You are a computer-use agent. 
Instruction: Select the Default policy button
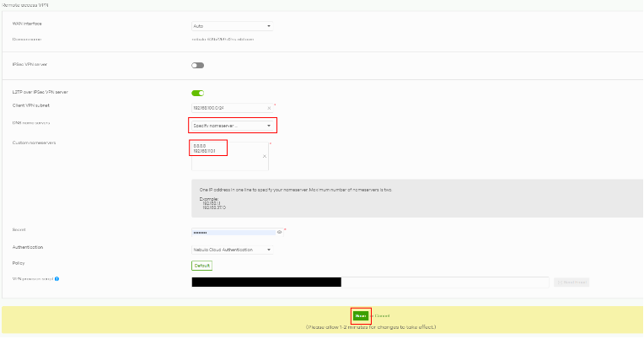coord(202,265)
